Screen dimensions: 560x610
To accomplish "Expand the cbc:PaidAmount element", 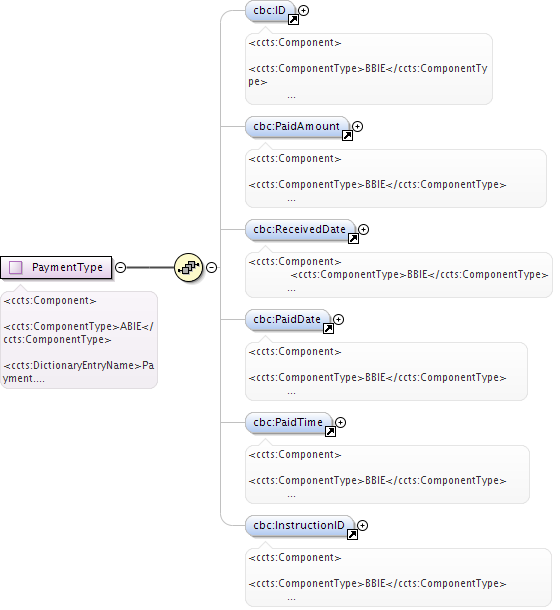I will (358, 126).
